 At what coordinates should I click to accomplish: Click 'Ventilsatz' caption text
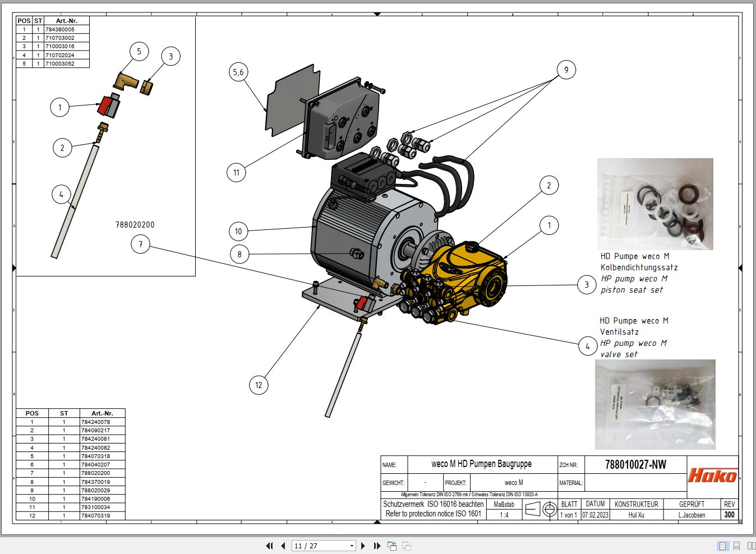click(x=619, y=332)
